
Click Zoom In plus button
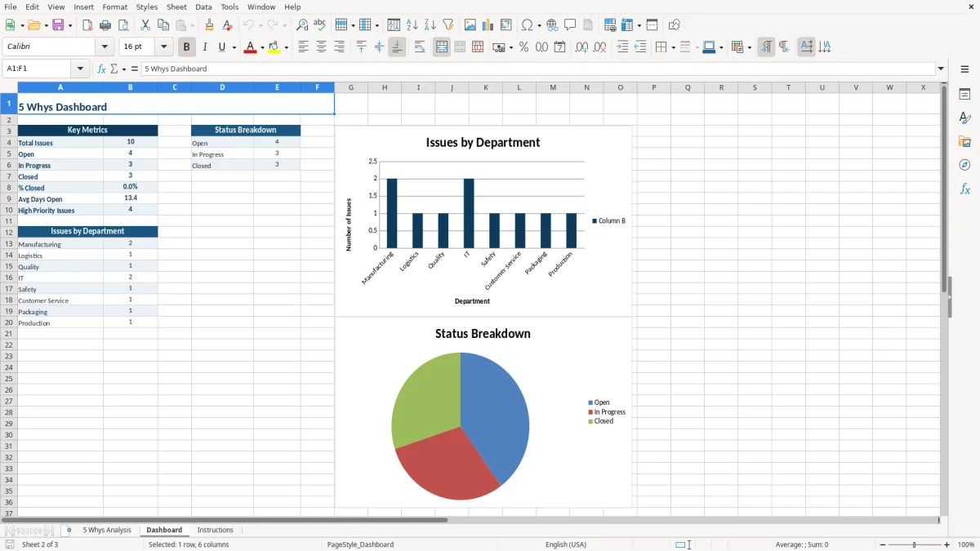(x=947, y=544)
